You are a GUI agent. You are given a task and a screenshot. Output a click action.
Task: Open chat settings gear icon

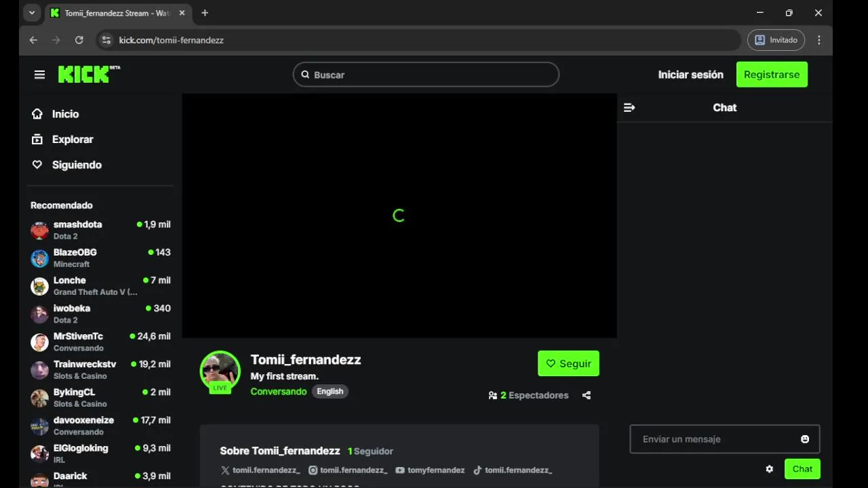point(770,469)
